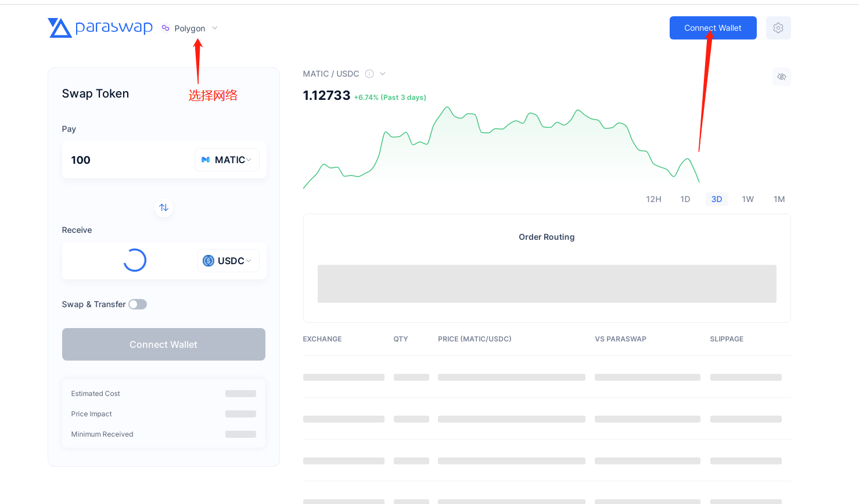Image resolution: width=859 pixels, height=504 pixels.
Task: Click the price chart line area
Action: (x=501, y=148)
